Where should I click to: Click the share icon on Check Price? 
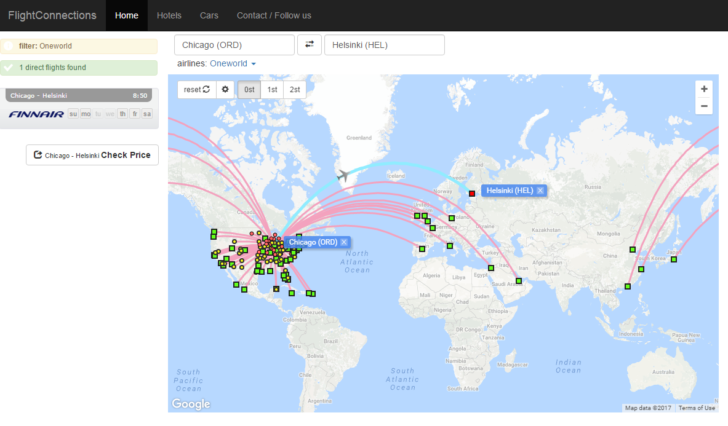pos(38,155)
